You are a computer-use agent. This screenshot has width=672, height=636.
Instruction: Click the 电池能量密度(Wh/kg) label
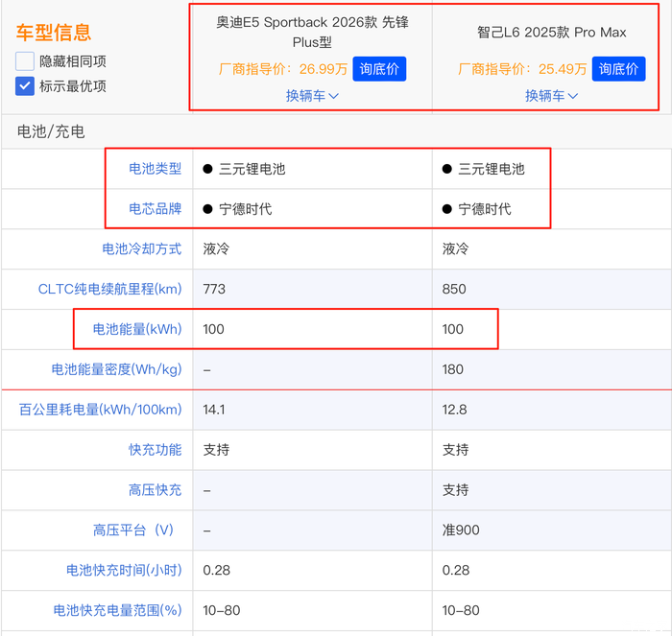click(x=116, y=369)
